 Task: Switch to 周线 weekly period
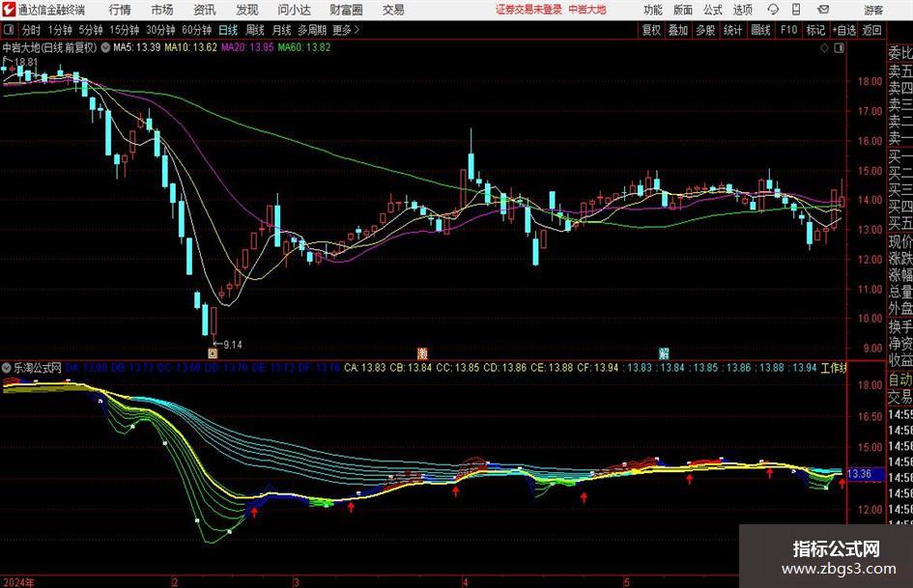coord(254,30)
